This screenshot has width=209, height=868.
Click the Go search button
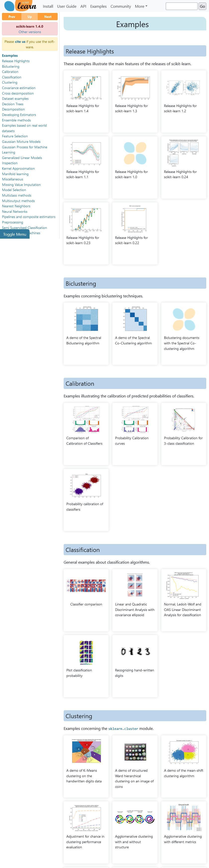tap(202, 6)
